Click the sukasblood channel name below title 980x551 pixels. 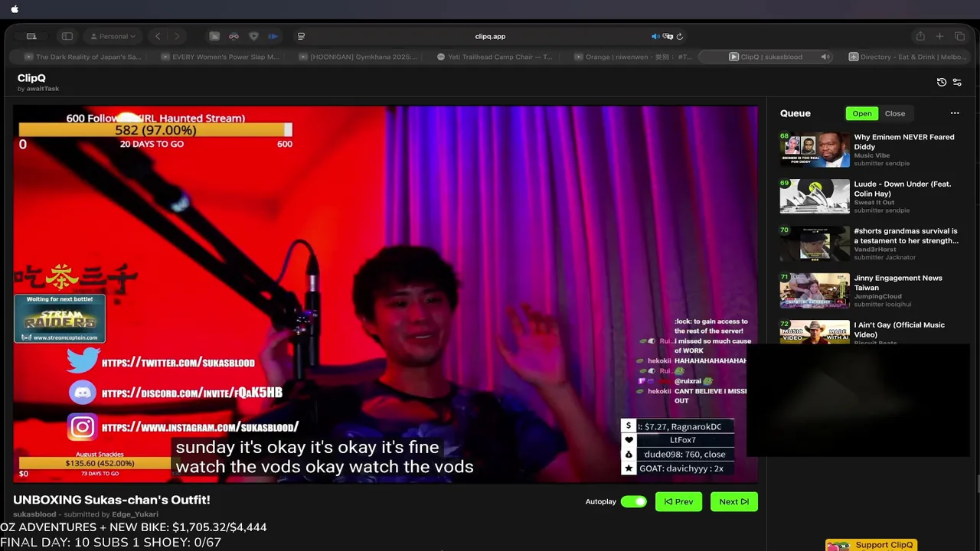click(x=34, y=514)
